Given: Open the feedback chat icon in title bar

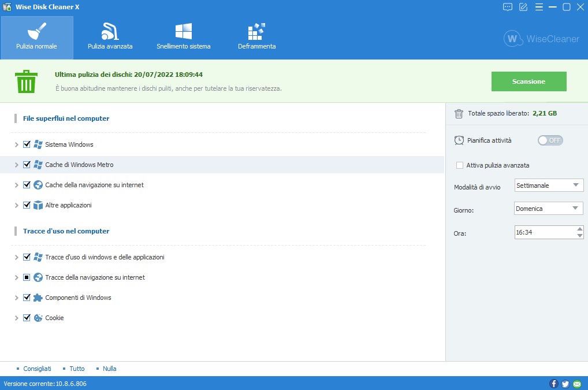Looking at the screenshot, I should click(x=507, y=7).
